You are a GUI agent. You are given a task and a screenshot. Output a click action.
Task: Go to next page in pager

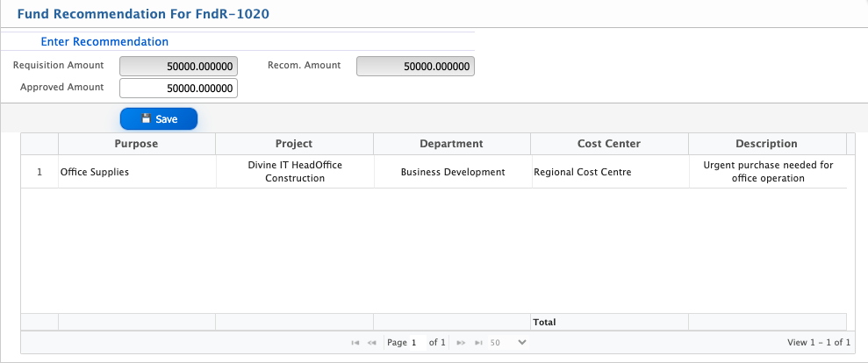461,343
